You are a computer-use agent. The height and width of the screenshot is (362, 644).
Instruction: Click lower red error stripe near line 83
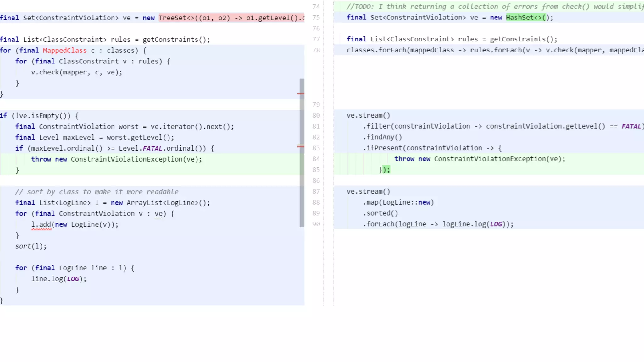[301, 146]
